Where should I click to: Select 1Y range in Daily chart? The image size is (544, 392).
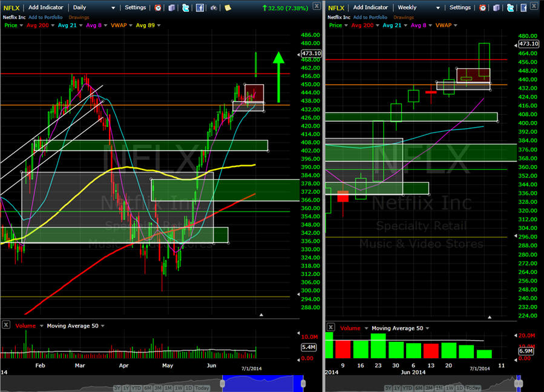tap(126, 388)
